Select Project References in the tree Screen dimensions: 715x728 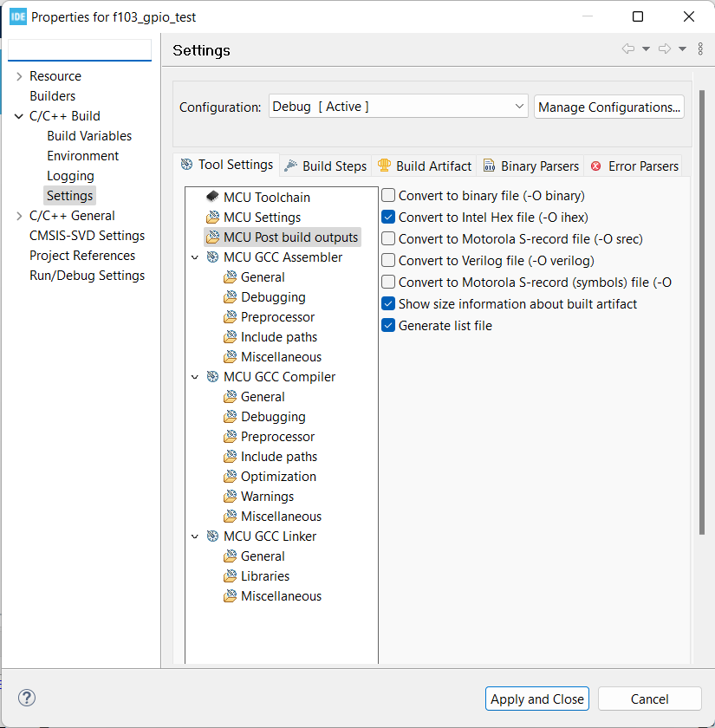[x=82, y=256]
